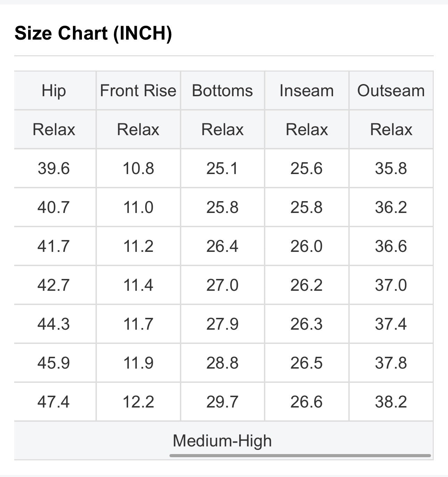Select the bottoms value 29.7 cell
The height and width of the screenshot is (477, 448).
click(x=223, y=402)
